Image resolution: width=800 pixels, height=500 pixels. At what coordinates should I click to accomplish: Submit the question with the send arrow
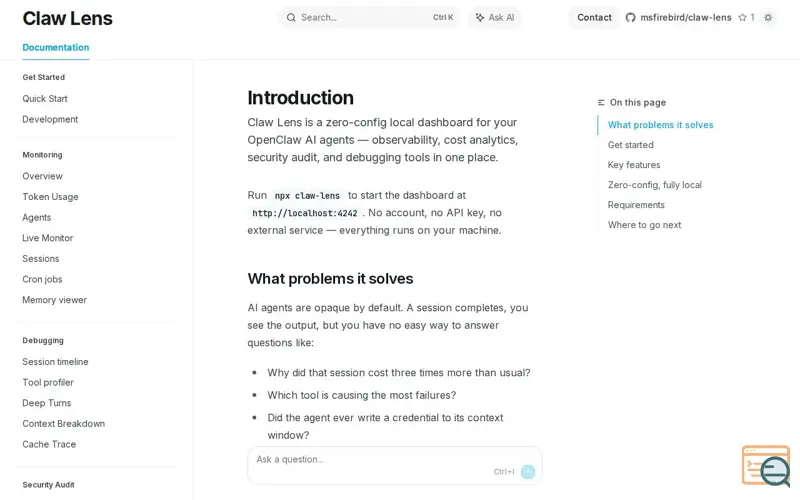528,471
